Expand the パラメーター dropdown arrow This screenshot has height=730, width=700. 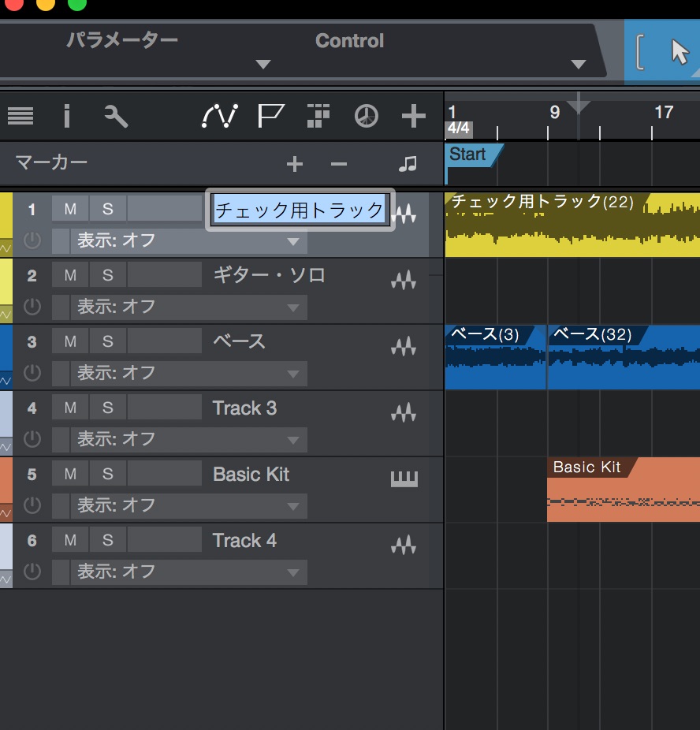point(263,65)
